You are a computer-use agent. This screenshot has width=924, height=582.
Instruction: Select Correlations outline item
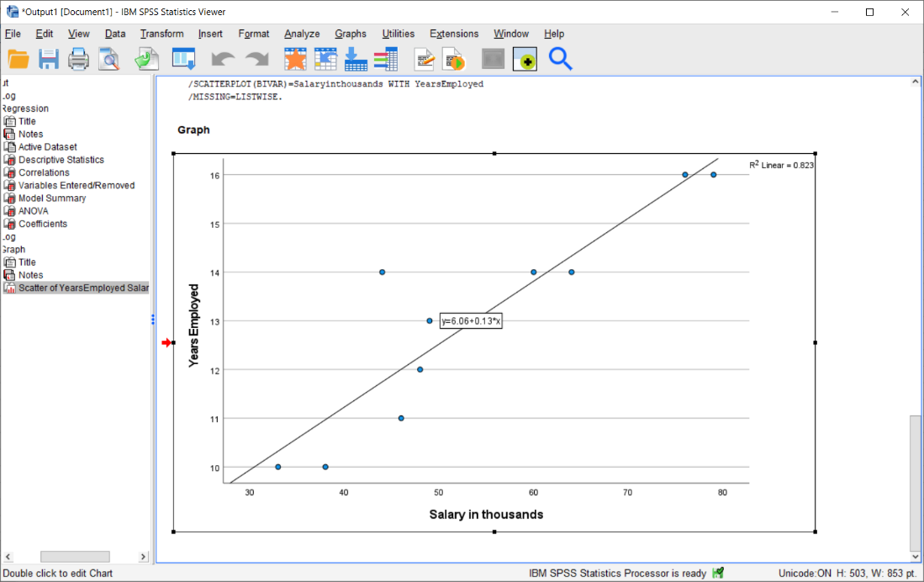coord(44,172)
